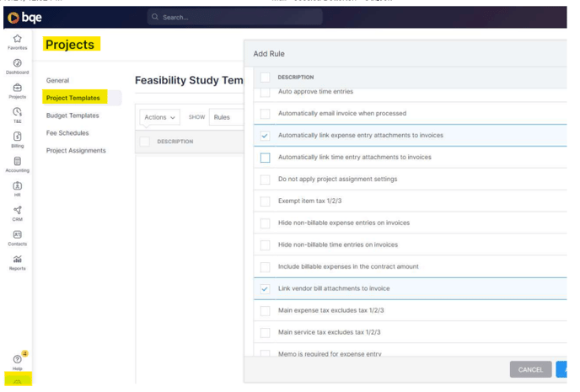Open the Actions dropdown

click(x=160, y=117)
